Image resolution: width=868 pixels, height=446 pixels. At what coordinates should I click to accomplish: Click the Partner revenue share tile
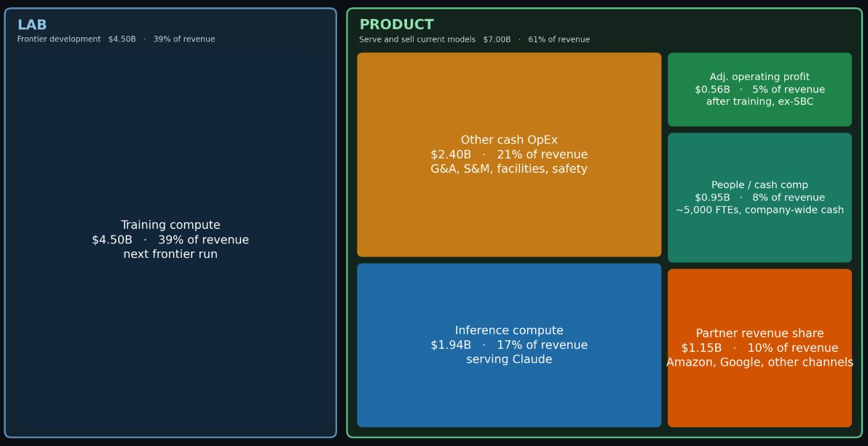tap(759, 348)
